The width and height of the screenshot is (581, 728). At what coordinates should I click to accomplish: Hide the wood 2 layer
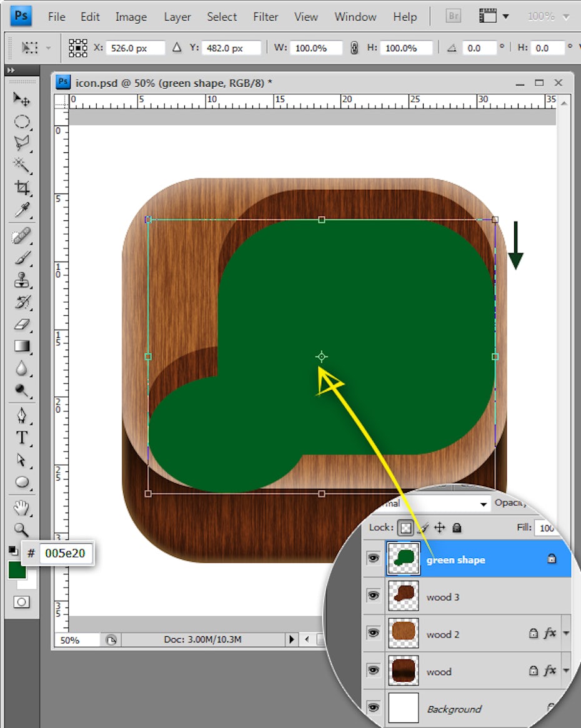point(374,633)
